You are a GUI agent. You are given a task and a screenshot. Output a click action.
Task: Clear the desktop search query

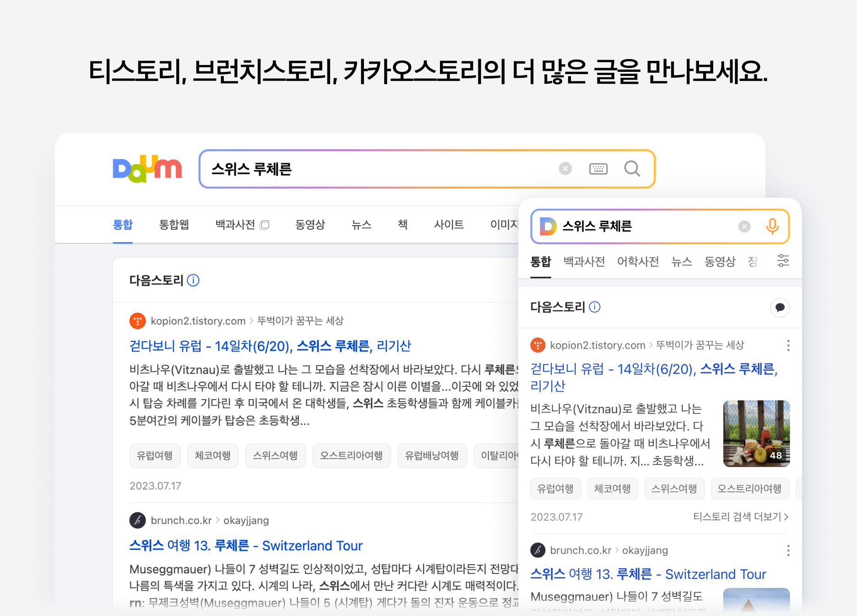point(565,169)
